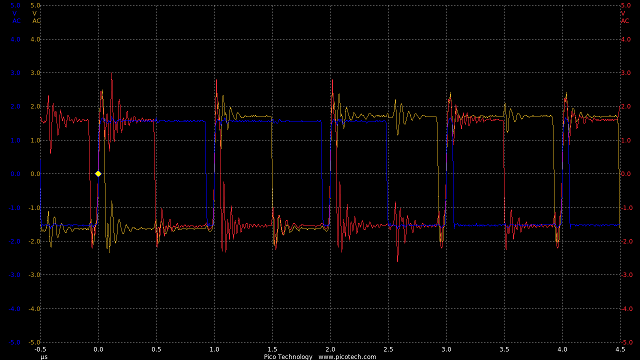Click the blue 5.0 axis label

[x=15, y=5]
